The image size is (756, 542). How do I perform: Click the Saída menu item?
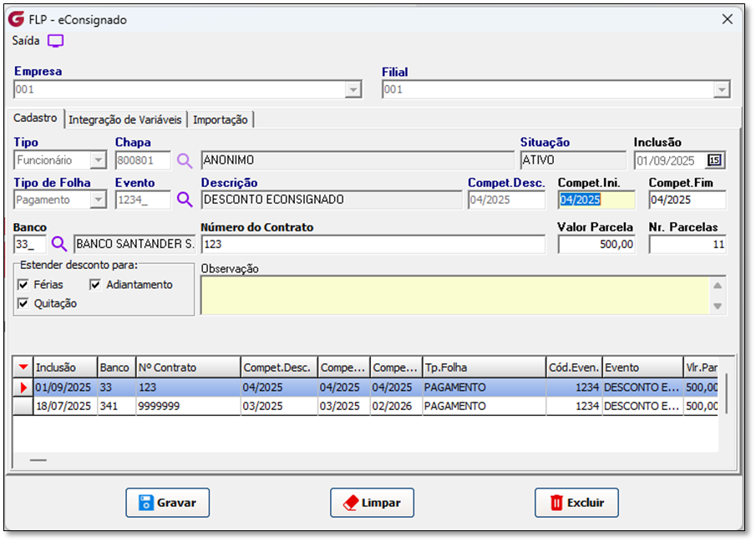tap(26, 41)
